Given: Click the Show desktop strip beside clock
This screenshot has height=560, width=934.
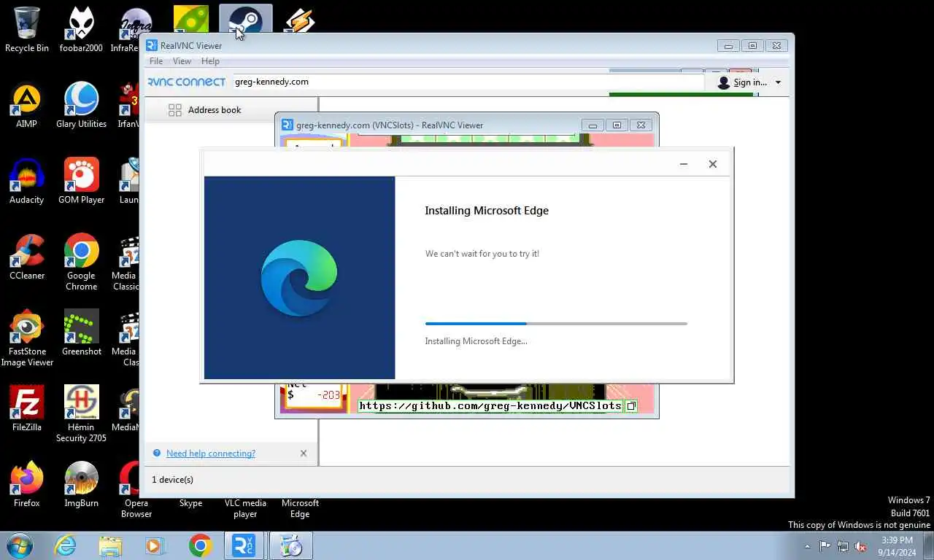Looking at the screenshot, I should pyautogui.click(x=928, y=545).
